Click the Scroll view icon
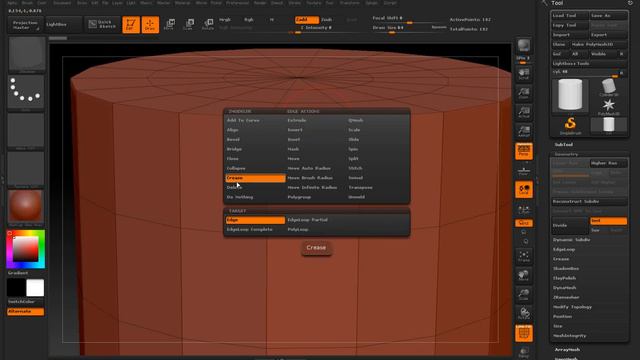 pyautogui.click(x=524, y=73)
